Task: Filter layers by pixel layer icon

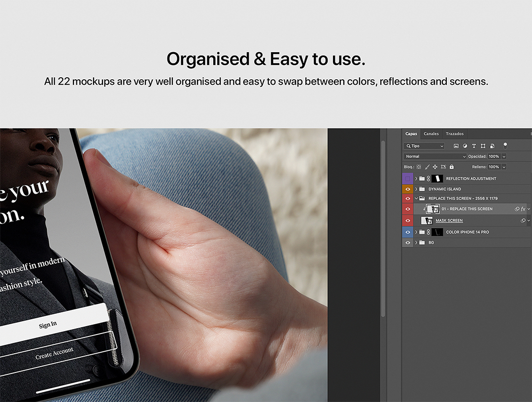Action: click(x=456, y=146)
